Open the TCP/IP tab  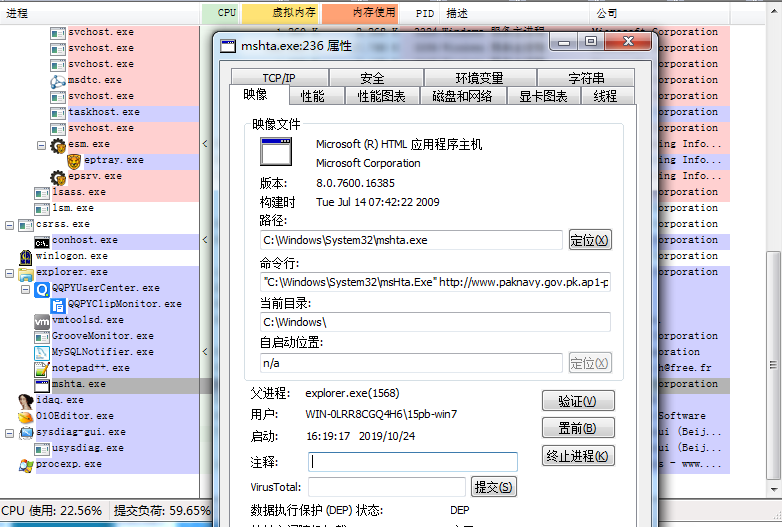coord(279,78)
